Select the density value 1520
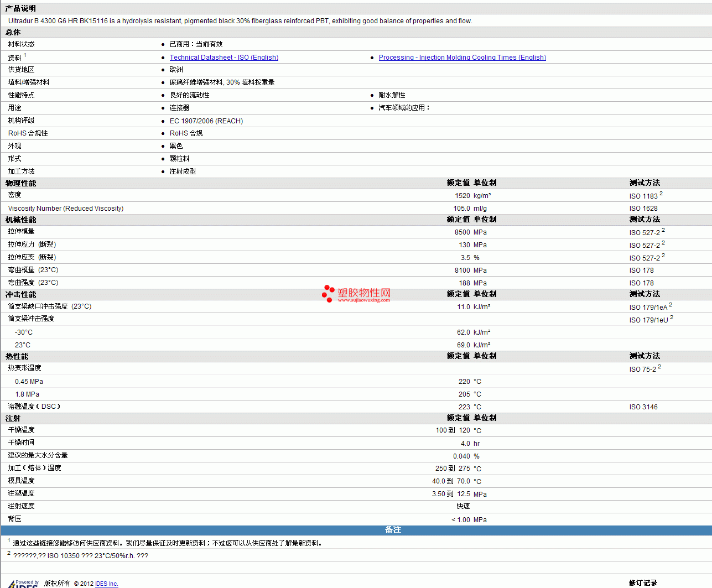Screen dimensions: 712x588 (462, 196)
